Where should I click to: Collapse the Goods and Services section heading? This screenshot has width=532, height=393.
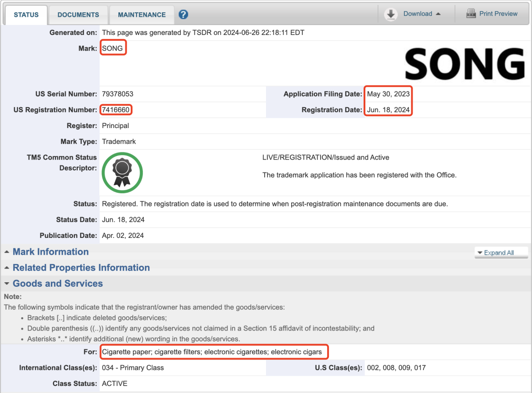tap(58, 284)
